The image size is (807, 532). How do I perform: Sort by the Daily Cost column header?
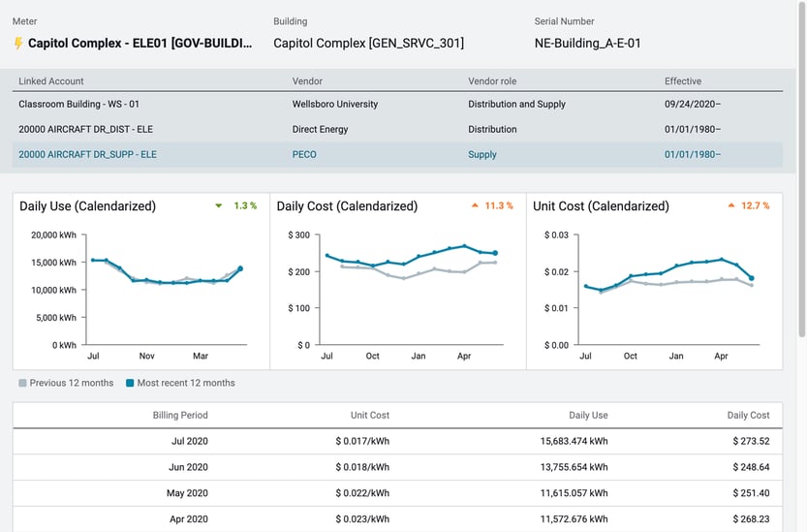748,415
